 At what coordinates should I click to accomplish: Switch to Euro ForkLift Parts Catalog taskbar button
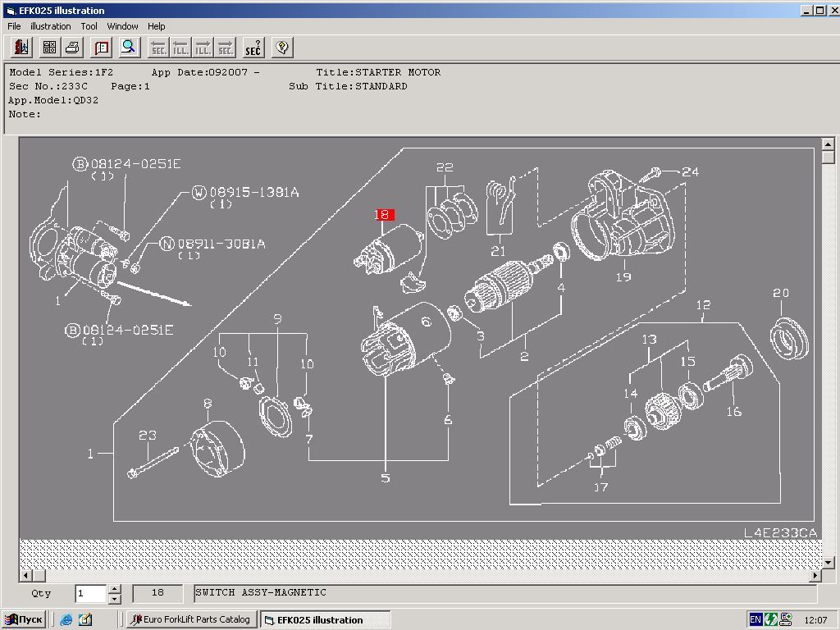[x=190, y=619]
